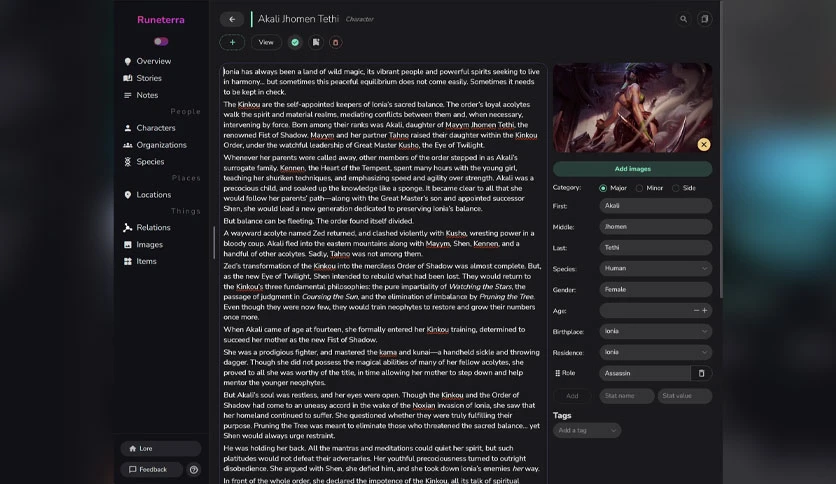836x484 pixels.
Task: Click the Last name field containing Tethi
Action: (655, 247)
